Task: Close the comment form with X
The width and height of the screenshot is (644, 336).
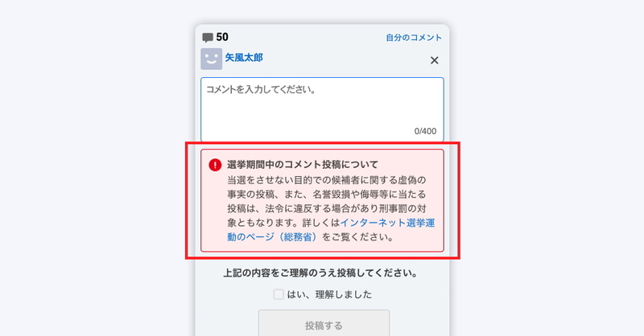Action: [x=434, y=60]
